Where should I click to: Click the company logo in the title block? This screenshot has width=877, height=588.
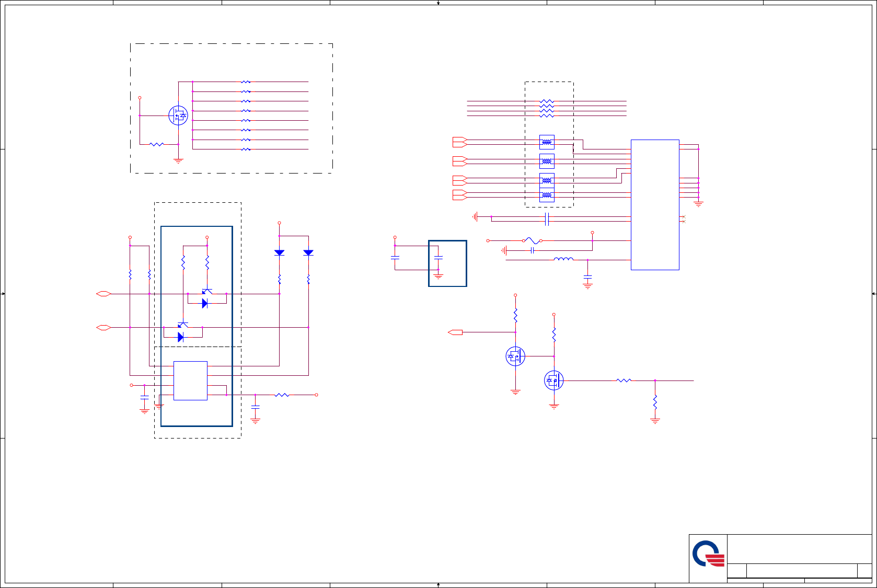pyautogui.click(x=708, y=554)
